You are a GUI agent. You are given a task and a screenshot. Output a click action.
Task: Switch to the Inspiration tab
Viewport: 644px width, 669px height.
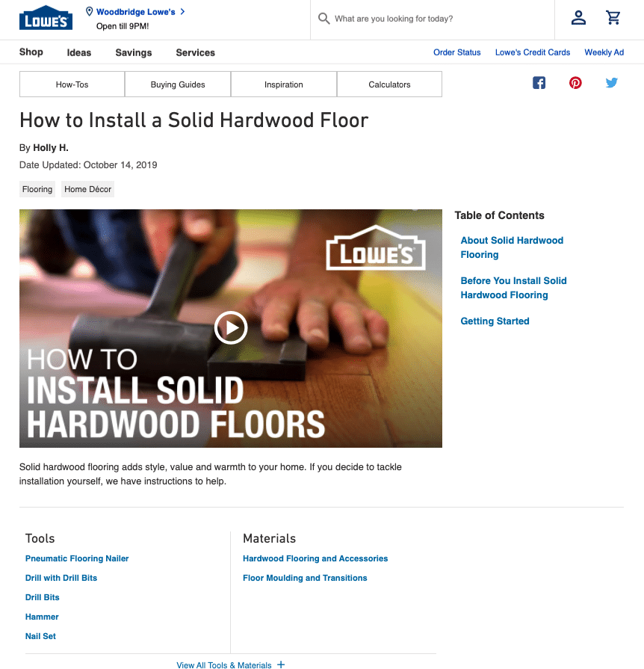pos(284,84)
